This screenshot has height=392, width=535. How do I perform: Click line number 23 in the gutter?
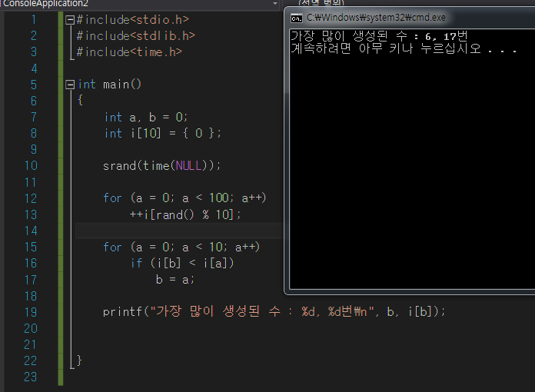(x=31, y=377)
